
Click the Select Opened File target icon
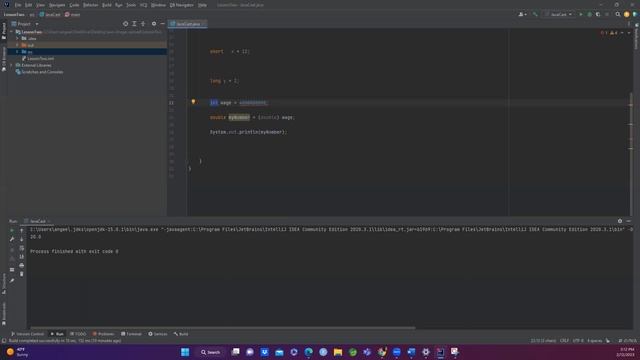pyautogui.click(x=125, y=24)
